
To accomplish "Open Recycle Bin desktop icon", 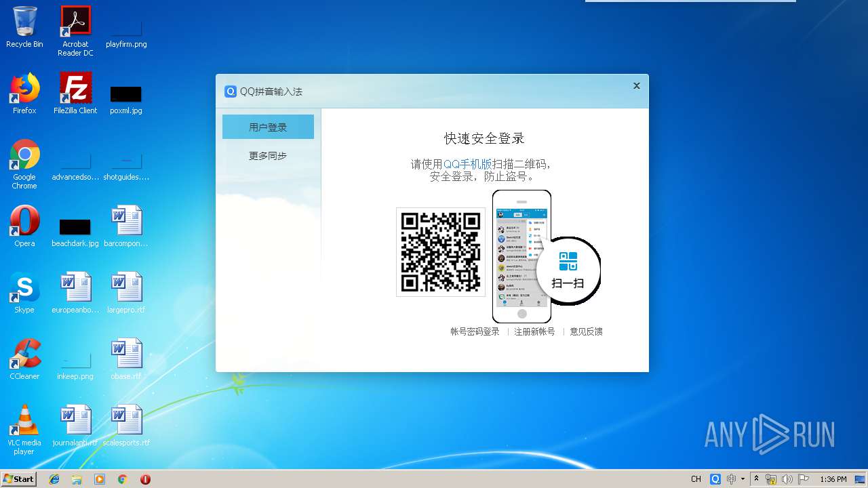I will click(24, 27).
